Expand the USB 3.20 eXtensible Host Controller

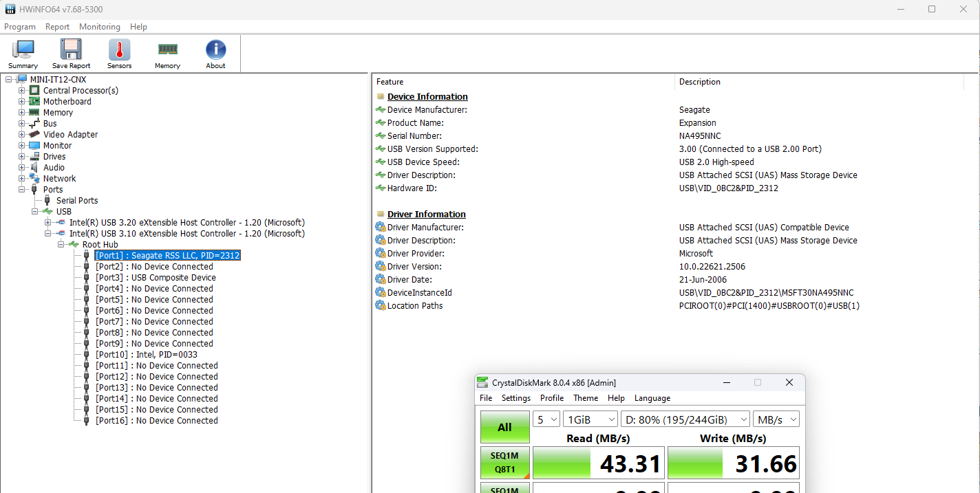coord(48,222)
